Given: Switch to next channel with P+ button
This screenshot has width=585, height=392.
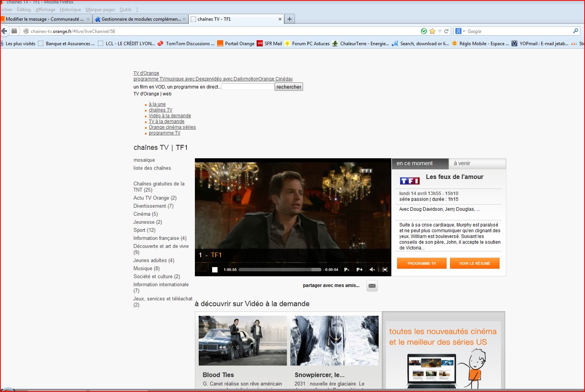Looking at the screenshot, I should [x=359, y=270].
